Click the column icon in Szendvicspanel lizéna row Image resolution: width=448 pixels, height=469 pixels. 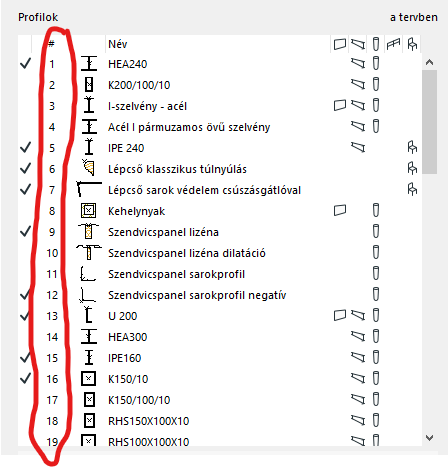376,231
